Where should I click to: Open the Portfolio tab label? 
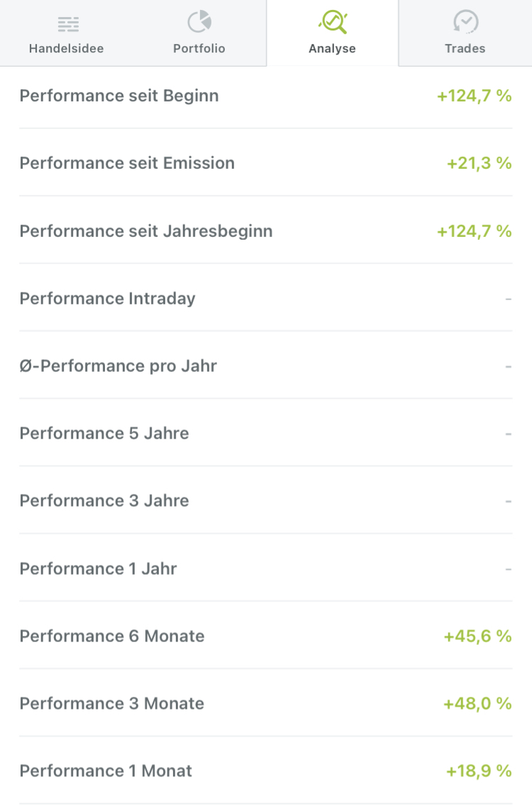[x=199, y=49]
